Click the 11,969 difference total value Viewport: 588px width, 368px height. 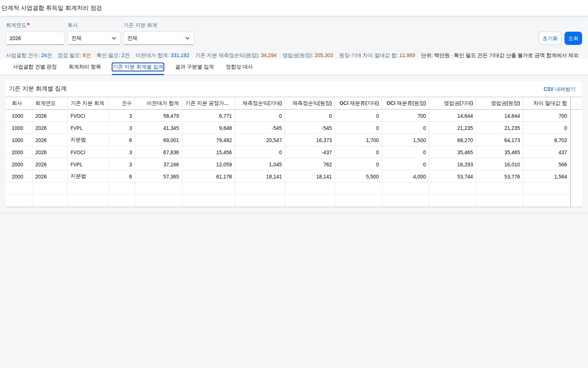[407, 55]
